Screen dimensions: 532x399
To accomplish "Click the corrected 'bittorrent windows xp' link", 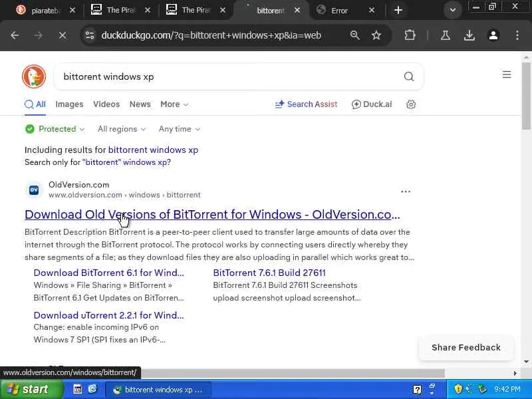I will [153, 150].
